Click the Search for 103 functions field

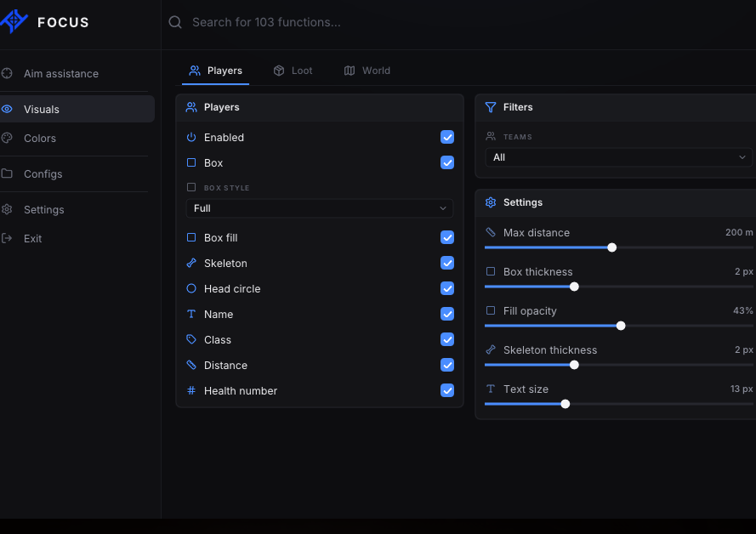(x=458, y=22)
